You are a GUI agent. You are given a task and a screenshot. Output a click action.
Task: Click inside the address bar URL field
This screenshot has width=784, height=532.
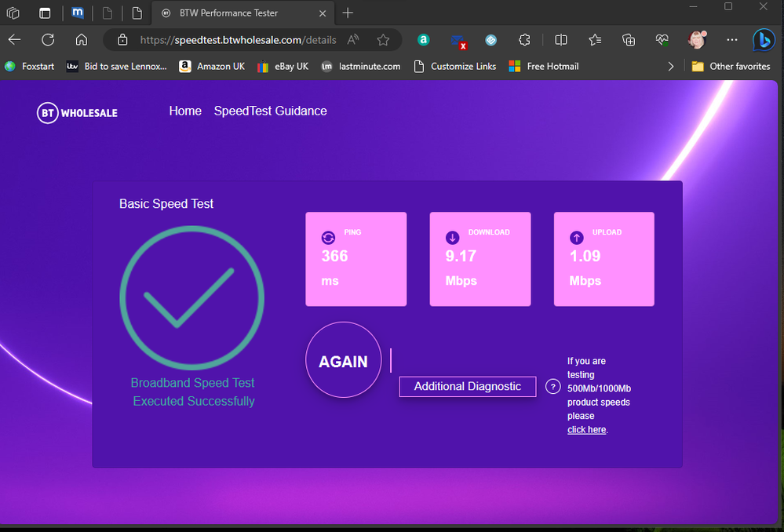tap(235, 39)
